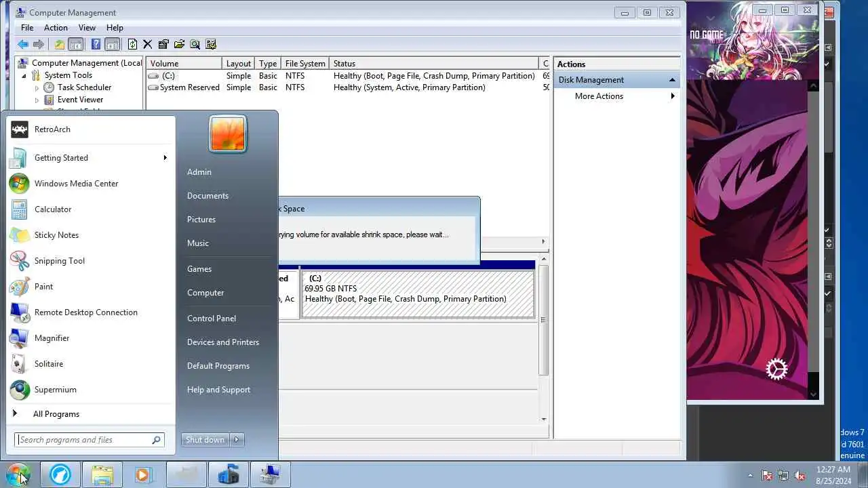Open Shut down options arrow

[x=237, y=440]
